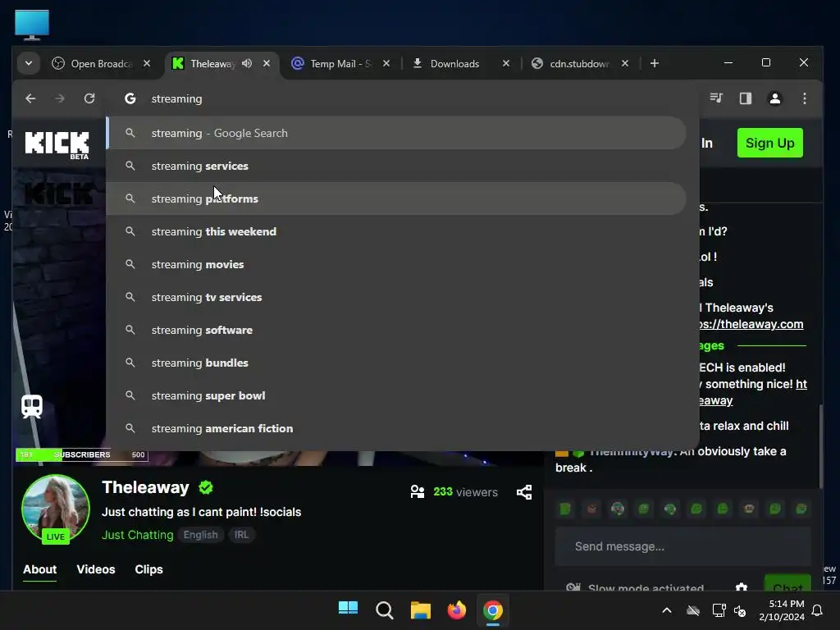This screenshot has width=840, height=630.
Task: Pick the 'streaming this weekend' suggestion
Action: (x=396, y=231)
